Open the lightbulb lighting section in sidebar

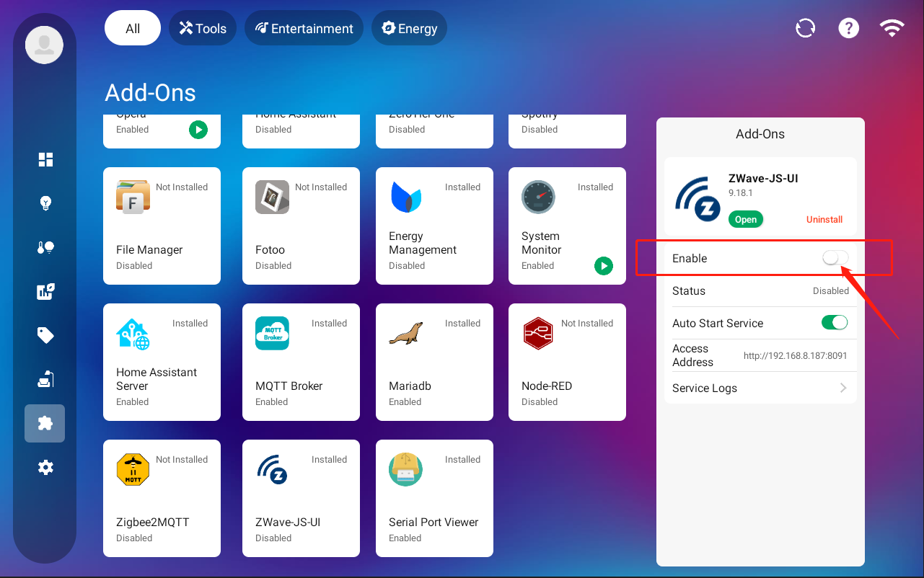[45, 203]
